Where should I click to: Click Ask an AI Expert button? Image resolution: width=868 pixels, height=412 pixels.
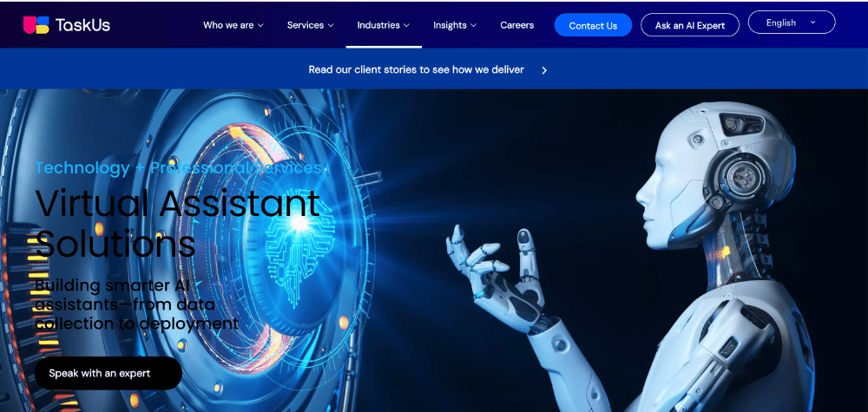click(690, 25)
